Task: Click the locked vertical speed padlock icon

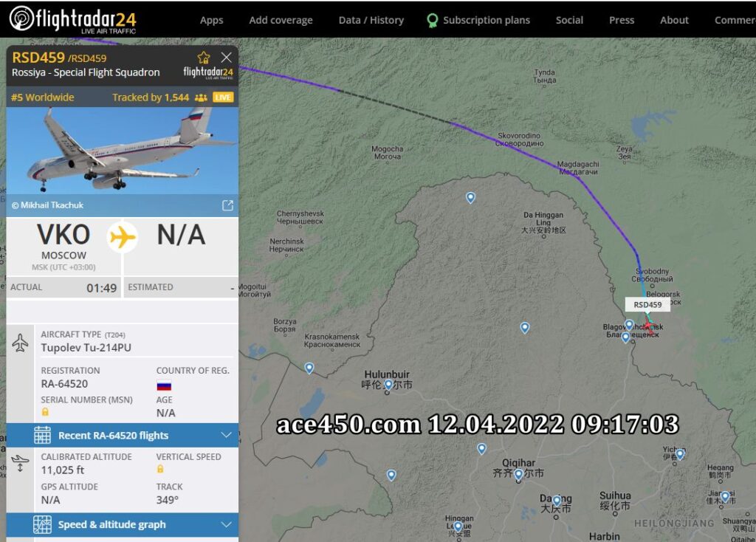Action: pyautogui.click(x=160, y=469)
